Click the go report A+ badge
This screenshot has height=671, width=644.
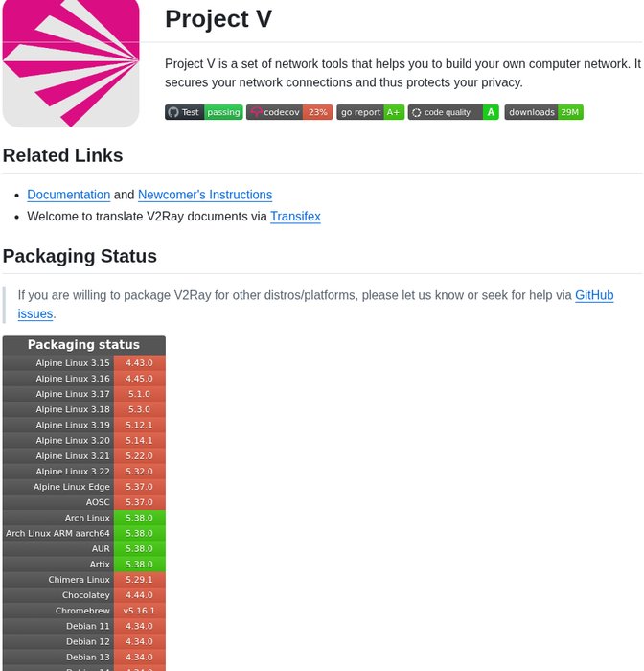point(370,112)
